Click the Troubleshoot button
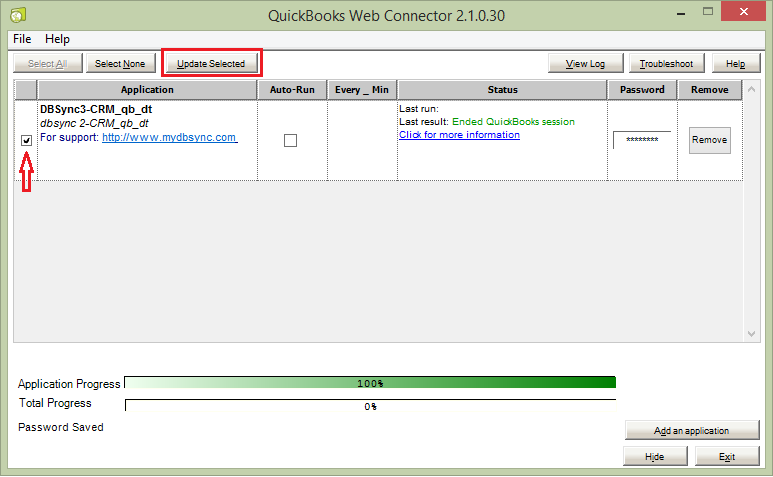This screenshot has width=773, height=477. pos(666,64)
